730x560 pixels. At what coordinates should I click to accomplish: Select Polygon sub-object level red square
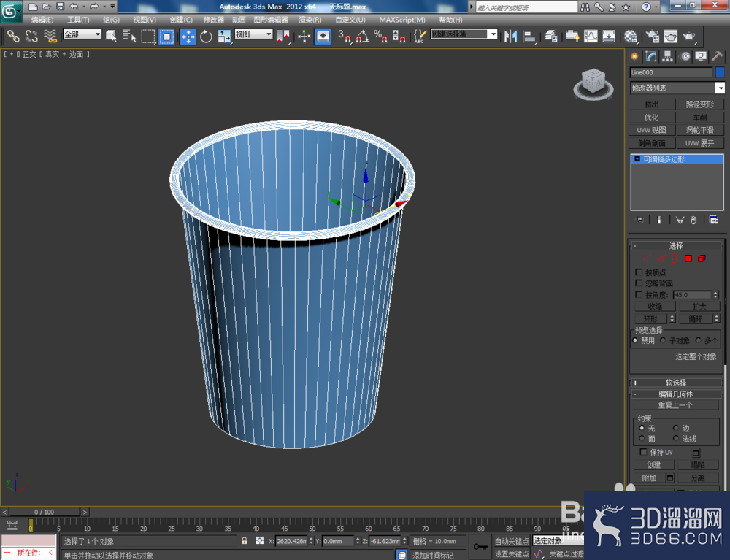(688, 258)
